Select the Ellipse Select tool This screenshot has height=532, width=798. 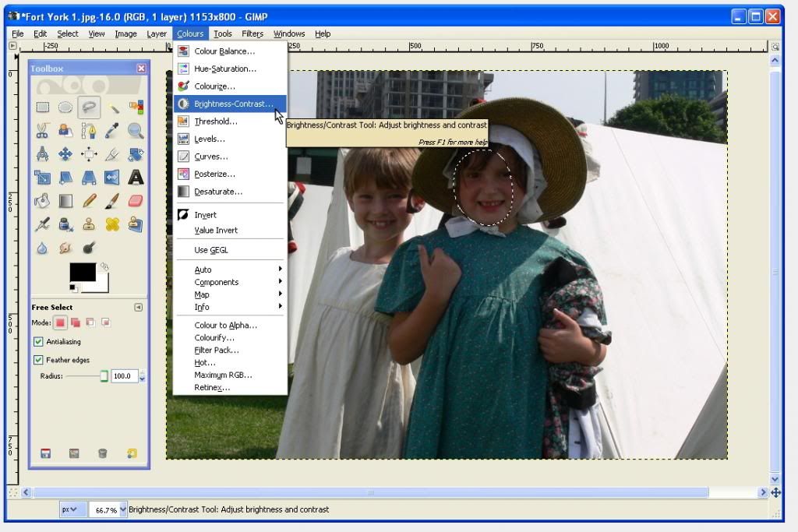point(65,107)
